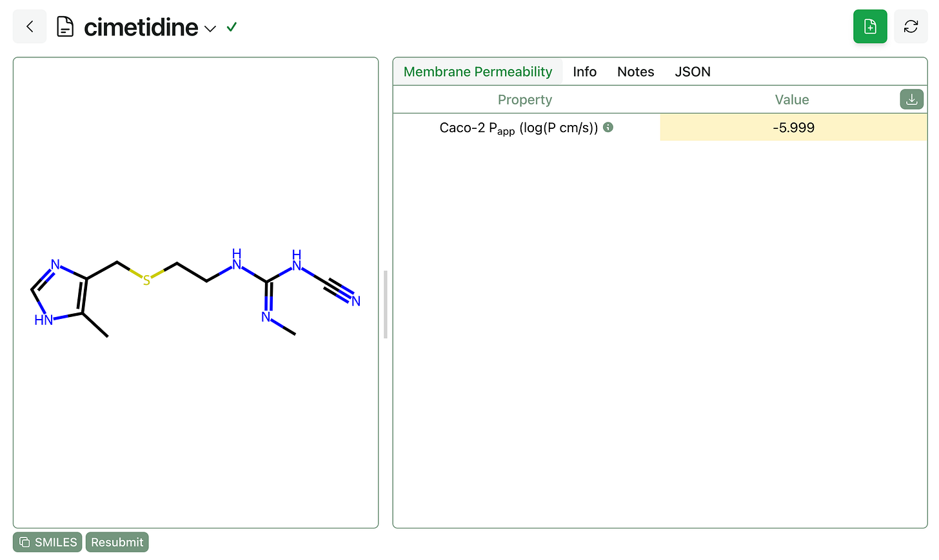Click the Value column header

(x=791, y=99)
